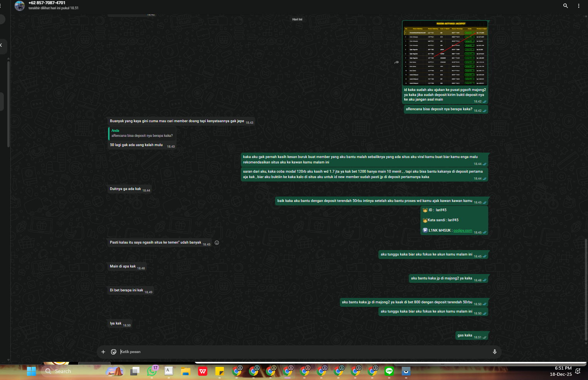Click the forward arrow beside the jackpot image
The image size is (588, 380).
(x=396, y=62)
